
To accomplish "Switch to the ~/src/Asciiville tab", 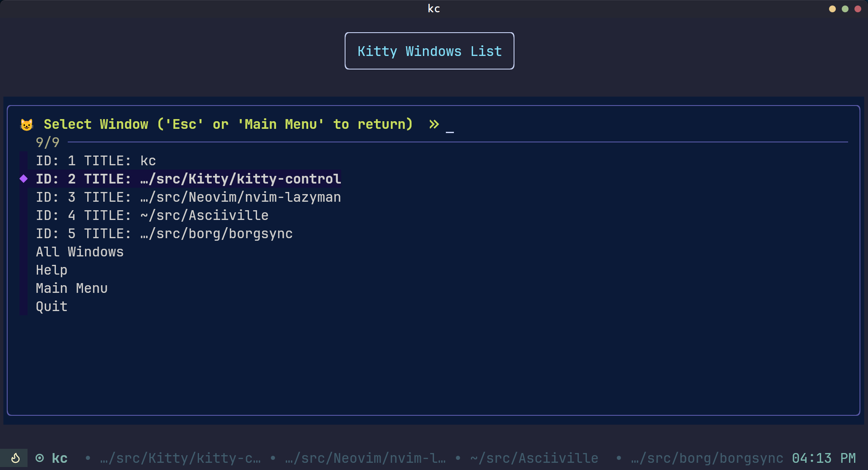I will pos(534,458).
